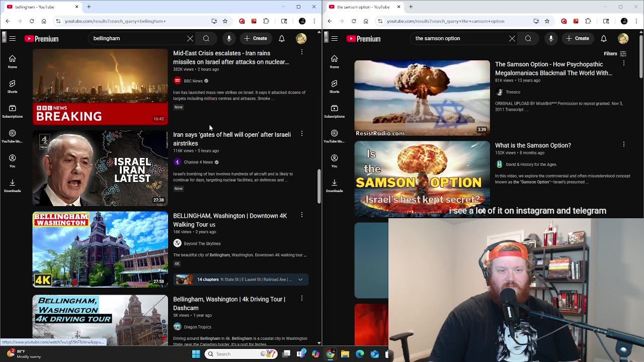Play the Israel Iran Latest thumbnail
The height and width of the screenshot is (362, 644).
[x=100, y=168]
